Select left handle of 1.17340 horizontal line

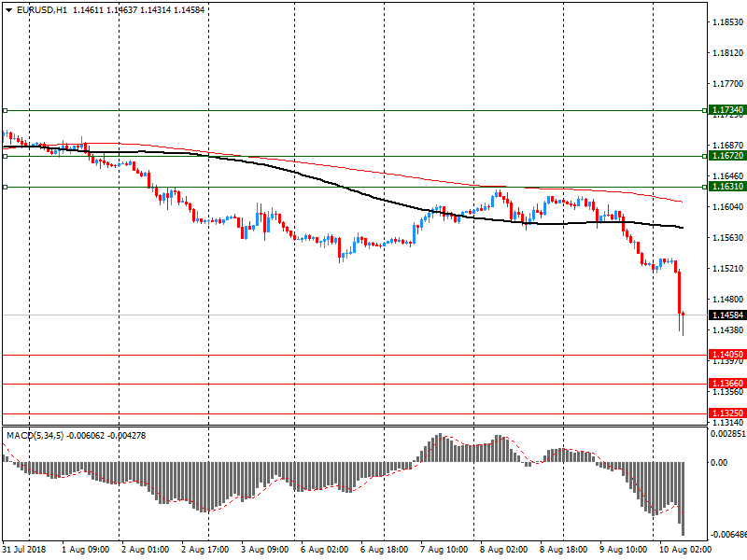[x=6, y=110]
